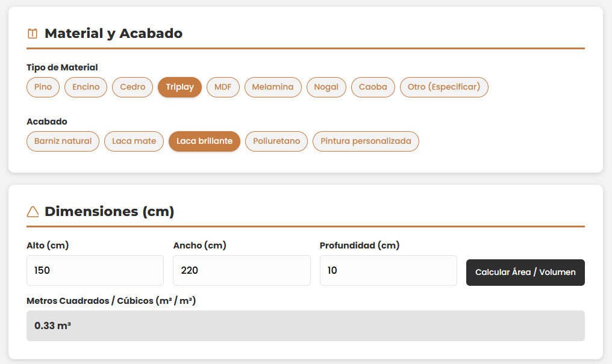The height and width of the screenshot is (364, 612).
Task: Pick the Caoba material chip
Action: click(373, 87)
